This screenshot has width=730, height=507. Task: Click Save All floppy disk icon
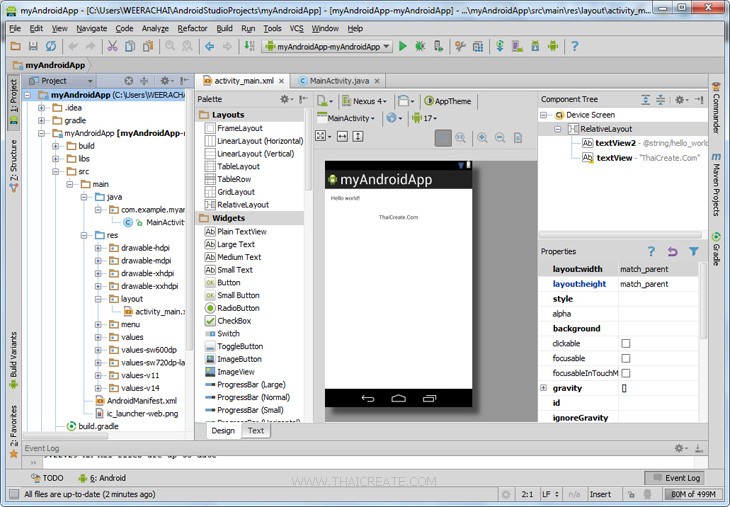coord(33,46)
